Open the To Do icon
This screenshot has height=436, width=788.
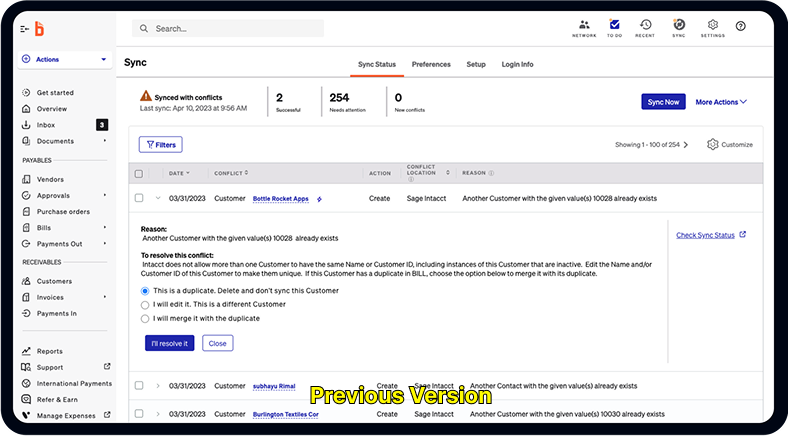pyautogui.click(x=614, y=29)
